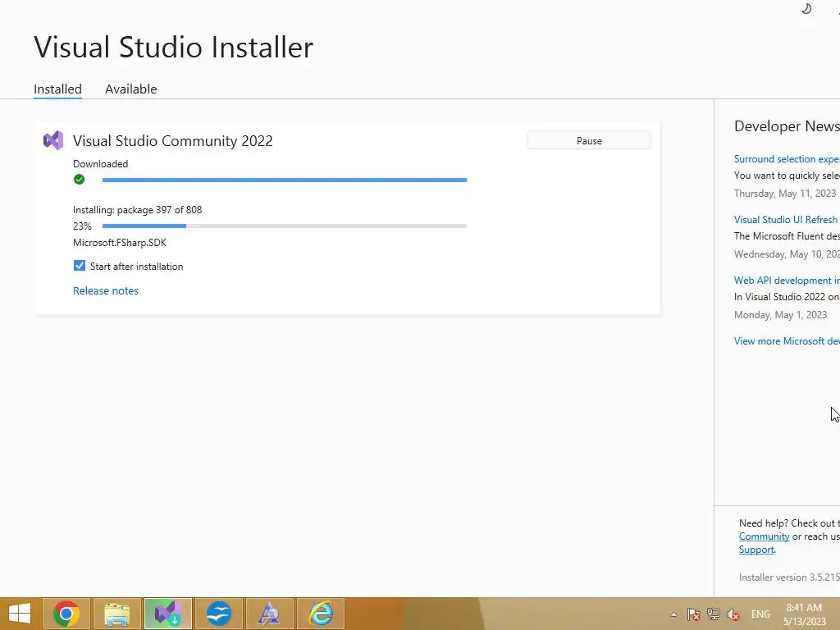Click the 'Thursday, May 11, 2023' date text
Screen dimensions: 840x630
[x=785, y=194]
